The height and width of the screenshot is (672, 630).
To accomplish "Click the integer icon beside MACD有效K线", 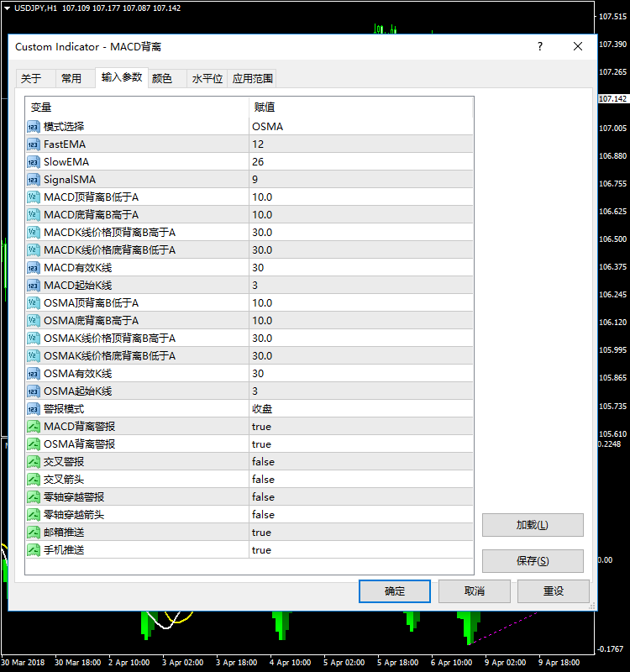I will pos(34,268).
